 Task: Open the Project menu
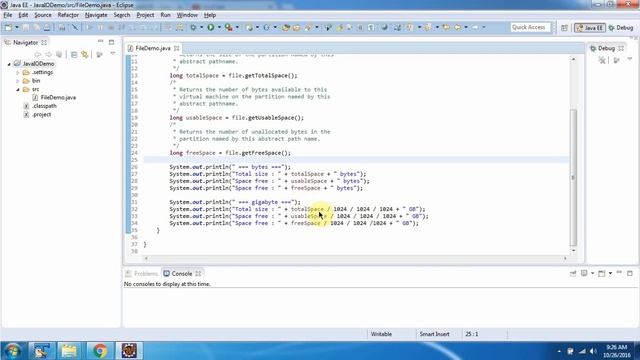(x=145, y=15)
